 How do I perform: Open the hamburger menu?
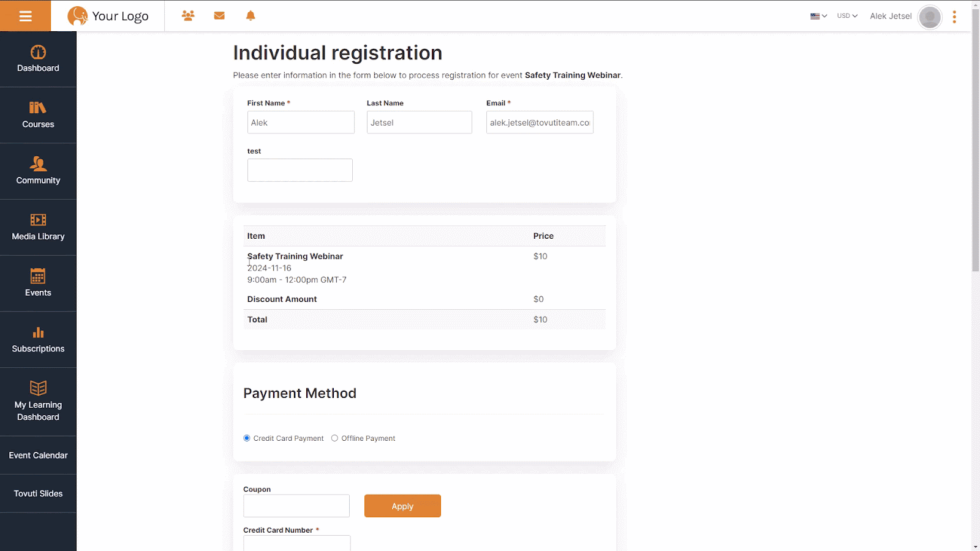point(25,16)
